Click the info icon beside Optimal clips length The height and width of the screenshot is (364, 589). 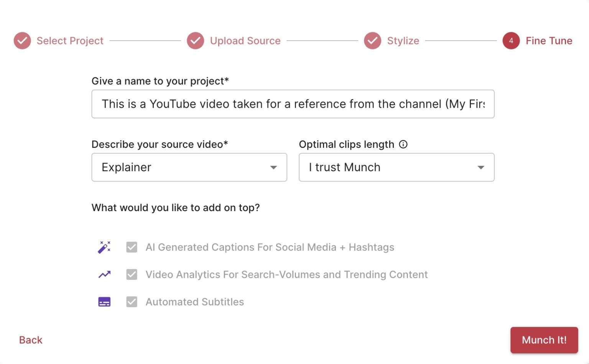(x=403, y=144)
